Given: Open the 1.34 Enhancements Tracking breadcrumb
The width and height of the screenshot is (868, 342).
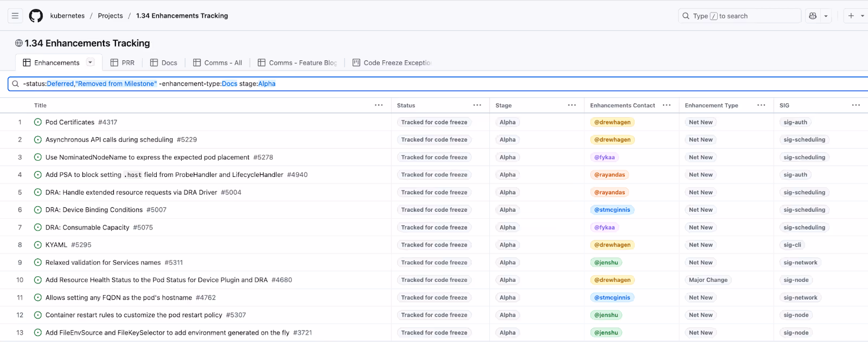Looking at the screenshot, I should coord(182,16).
